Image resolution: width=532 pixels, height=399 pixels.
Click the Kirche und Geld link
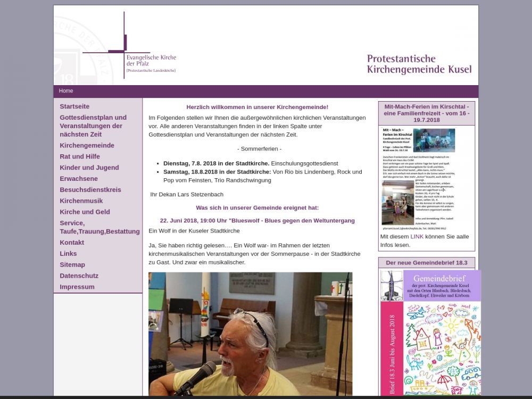pos(85,212)
